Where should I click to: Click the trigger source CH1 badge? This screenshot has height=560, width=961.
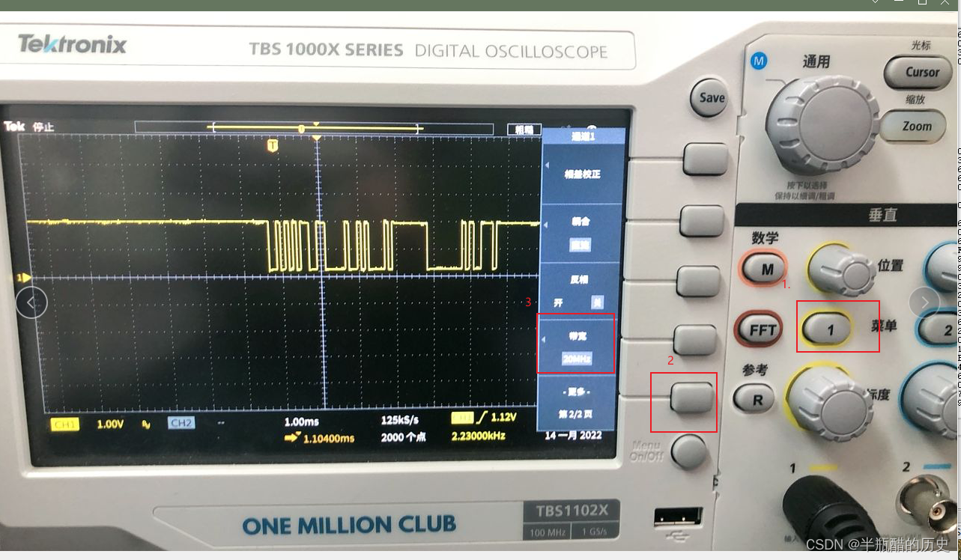pyautogui.click(x=462, y=416)
